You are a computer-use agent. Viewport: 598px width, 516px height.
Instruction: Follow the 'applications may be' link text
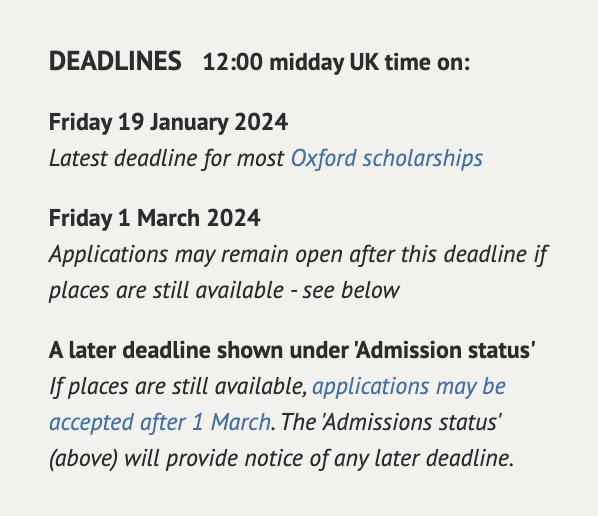(x=409, y=386)
